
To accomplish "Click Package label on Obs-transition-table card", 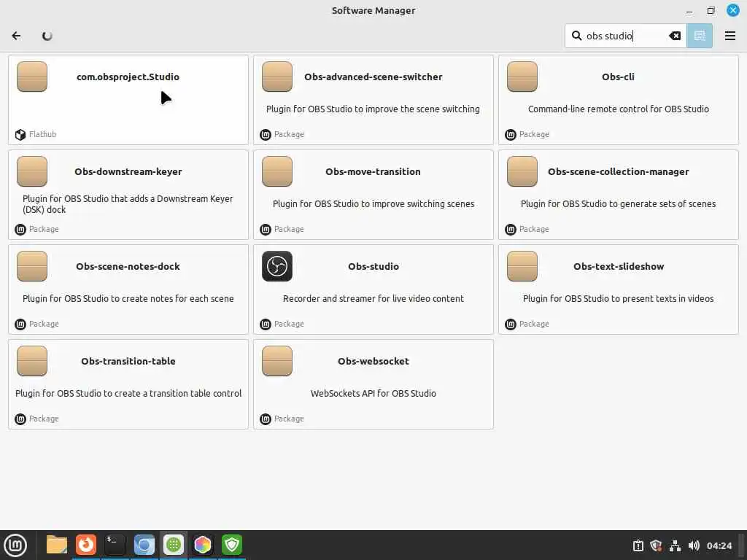I will tap(44, 419).
